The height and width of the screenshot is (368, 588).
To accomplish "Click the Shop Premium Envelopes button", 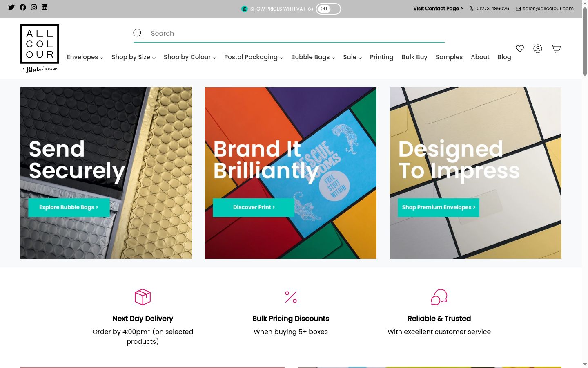I will (x=439, y=207).
